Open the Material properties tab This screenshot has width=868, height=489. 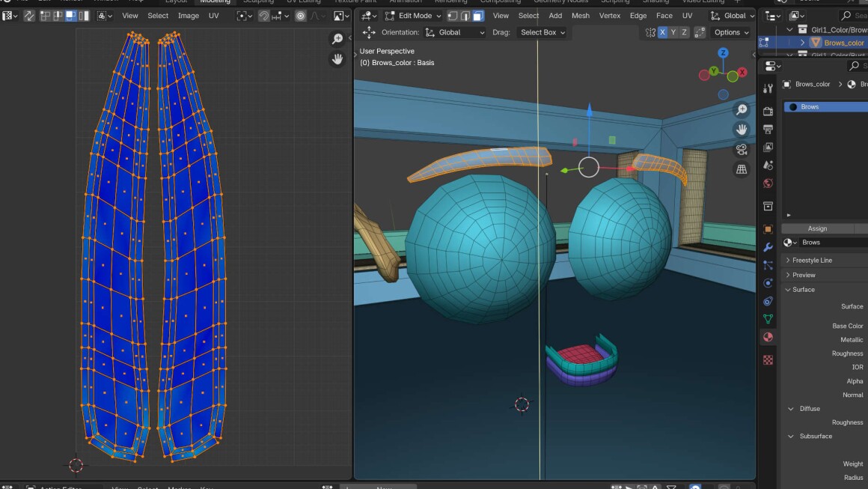768,337
